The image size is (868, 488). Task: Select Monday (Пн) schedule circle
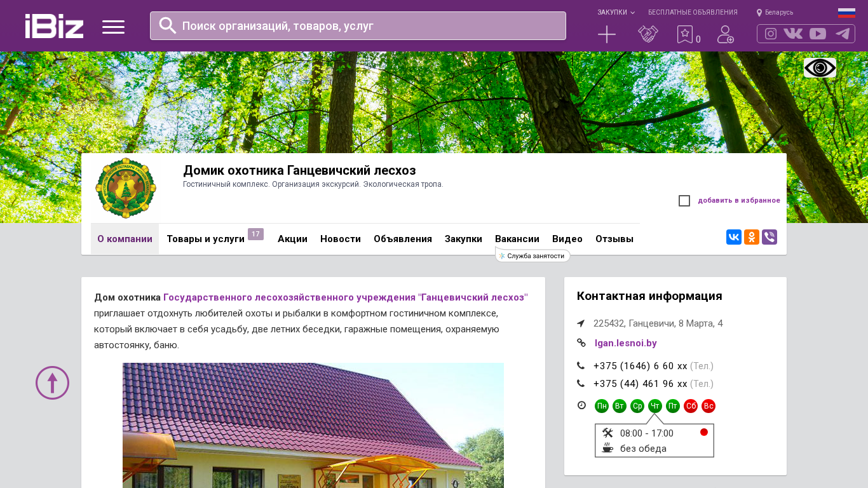point(602,406)
